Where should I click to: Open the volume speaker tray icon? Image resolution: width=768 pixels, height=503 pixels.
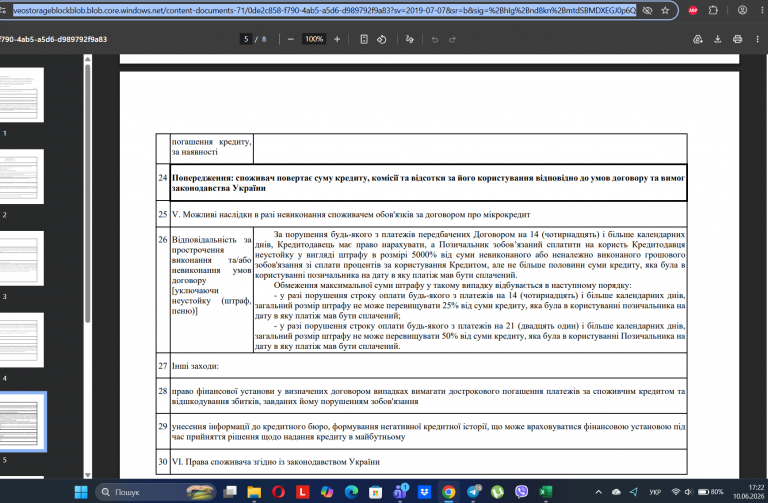[x=688, y=492]
